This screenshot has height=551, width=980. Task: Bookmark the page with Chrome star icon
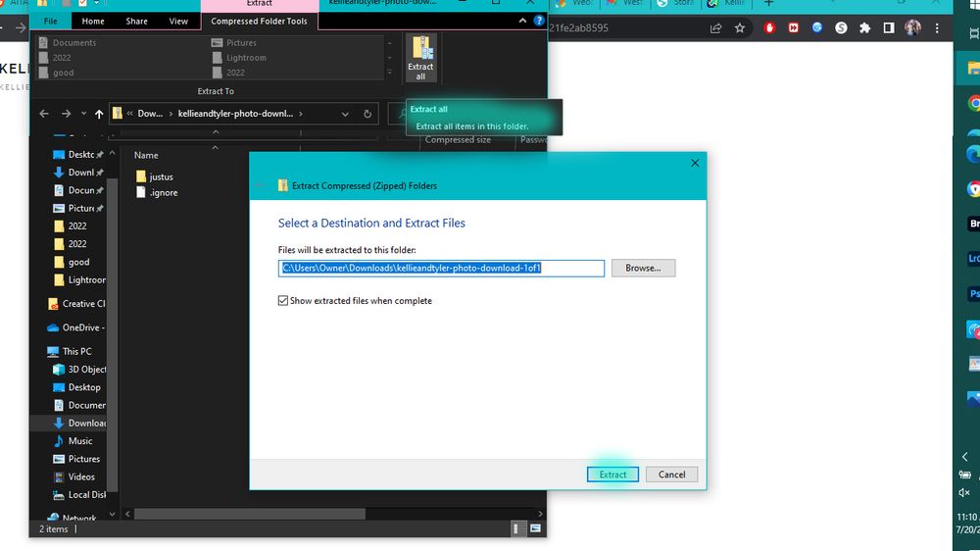coord(740,28)
